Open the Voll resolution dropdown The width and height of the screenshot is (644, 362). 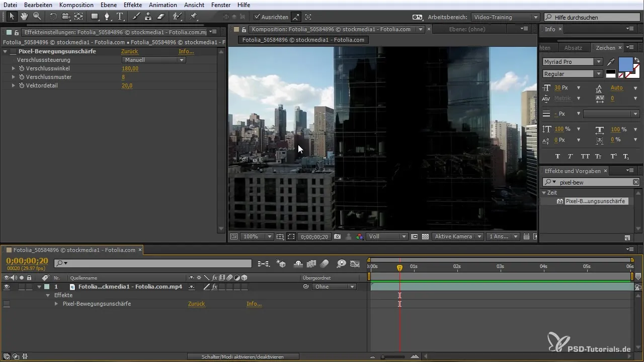coord(387,236)
